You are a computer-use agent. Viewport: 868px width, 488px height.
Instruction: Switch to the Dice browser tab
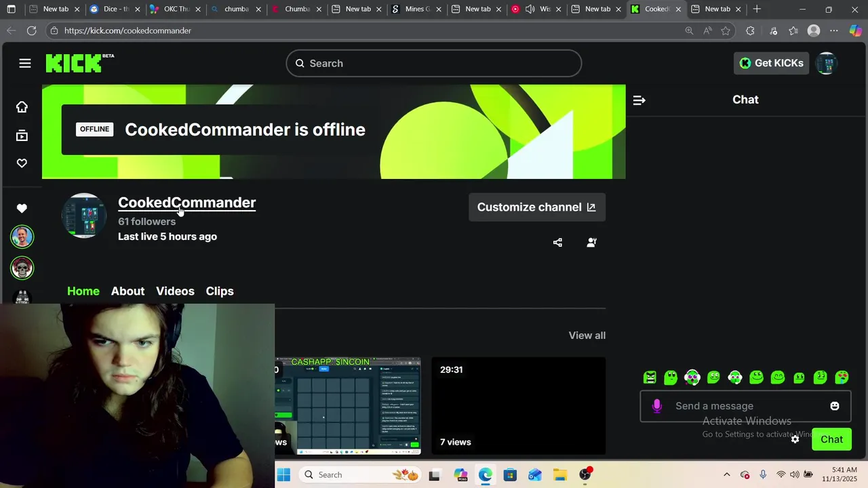tap(114, 9)
